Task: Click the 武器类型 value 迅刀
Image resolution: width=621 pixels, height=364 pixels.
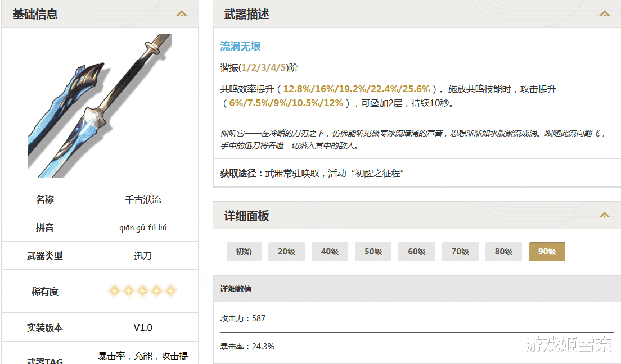Action: (x=143, y=256)
